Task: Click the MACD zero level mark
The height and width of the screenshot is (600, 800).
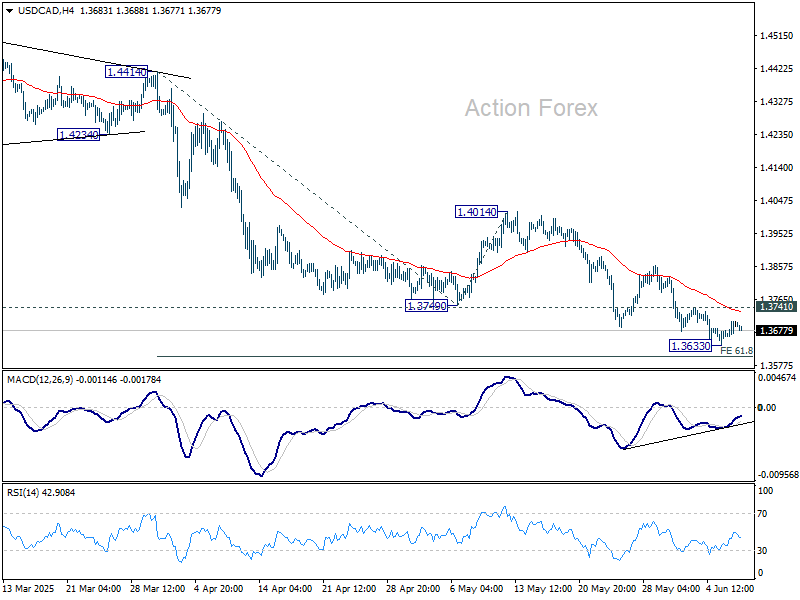Action: [x=769, y=409]
